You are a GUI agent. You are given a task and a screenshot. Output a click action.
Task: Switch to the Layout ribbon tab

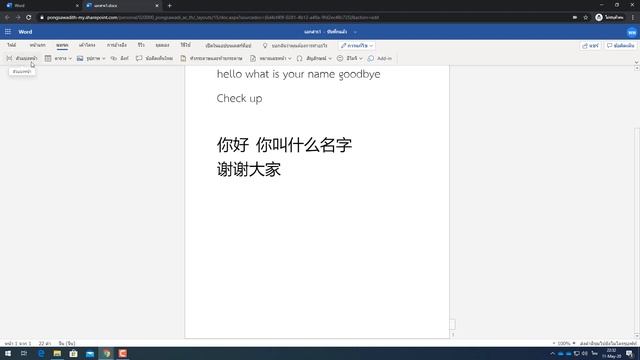[x=87, y=45]
